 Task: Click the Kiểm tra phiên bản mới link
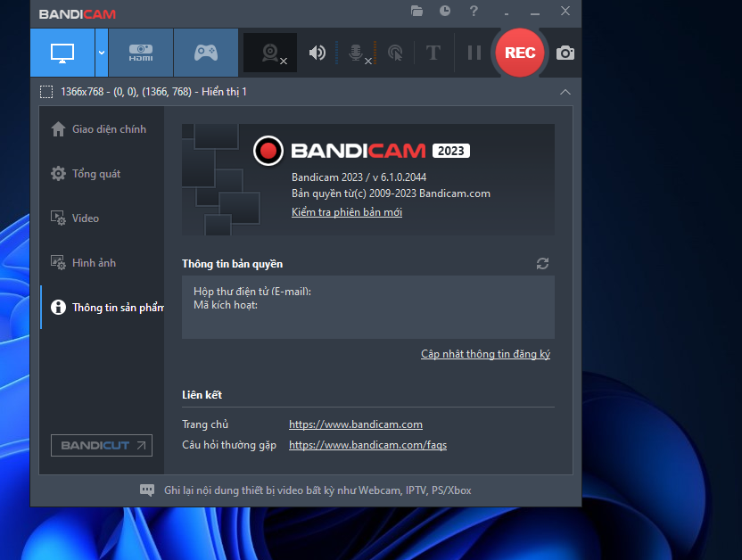[x=347, y=212]
